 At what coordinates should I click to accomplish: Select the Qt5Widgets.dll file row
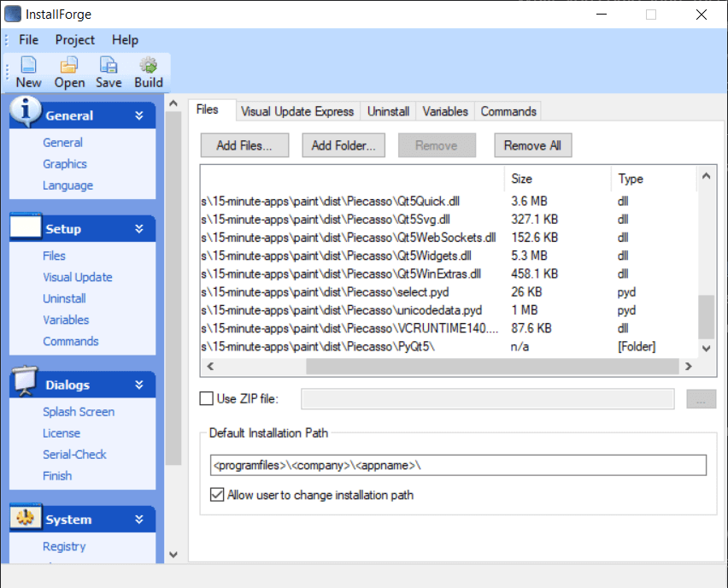coord(449,256)
